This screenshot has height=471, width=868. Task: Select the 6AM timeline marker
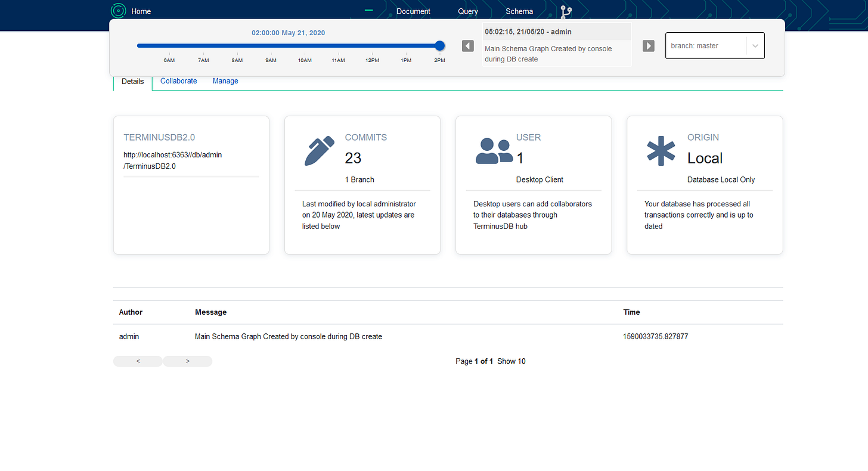click(169, 60)
